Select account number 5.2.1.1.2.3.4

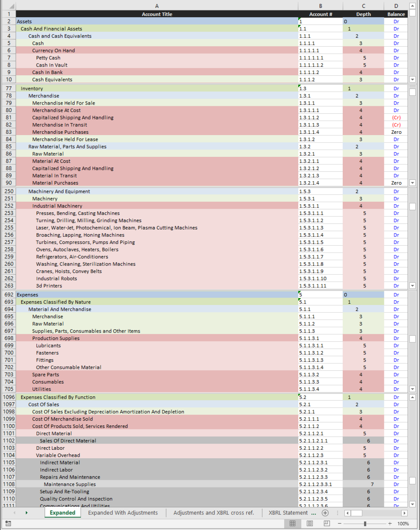pos(321,492)
